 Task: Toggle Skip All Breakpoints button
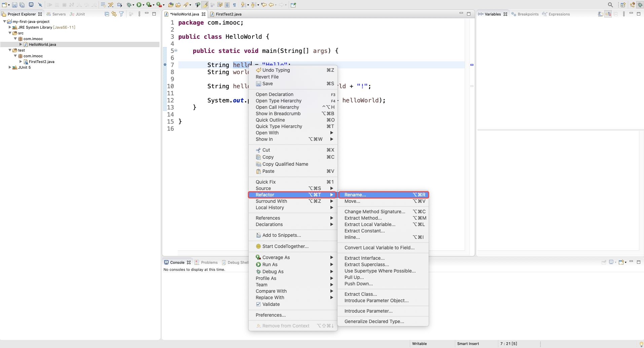tap(40, 5)
